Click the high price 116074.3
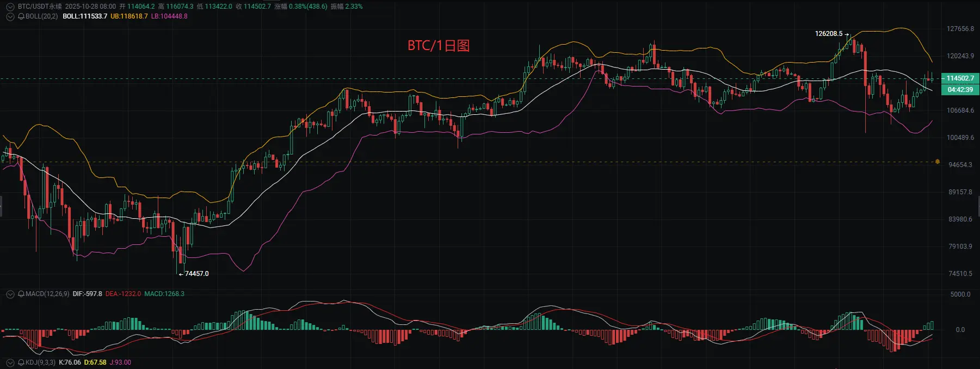980x369 pixels. [x=180, y=7]
